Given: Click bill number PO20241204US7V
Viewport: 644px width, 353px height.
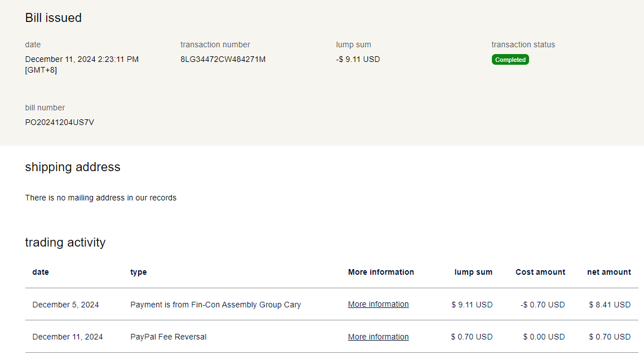Looking at the screenshot, I should [59, 122].
